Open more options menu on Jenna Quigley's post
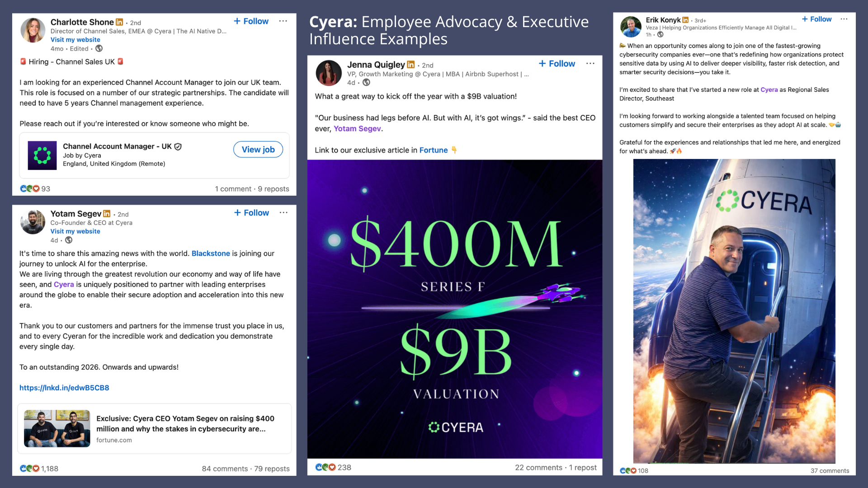868x488 pixels. tap(590, 64)
